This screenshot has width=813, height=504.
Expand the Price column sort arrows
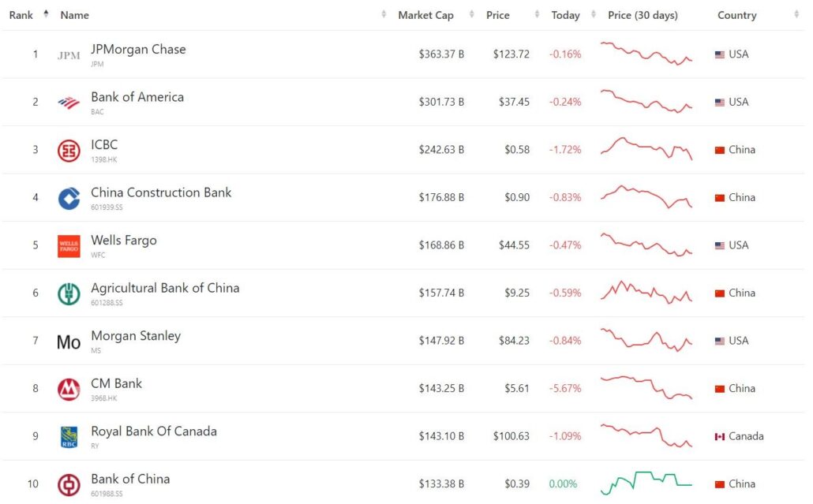tap(538, 14)
